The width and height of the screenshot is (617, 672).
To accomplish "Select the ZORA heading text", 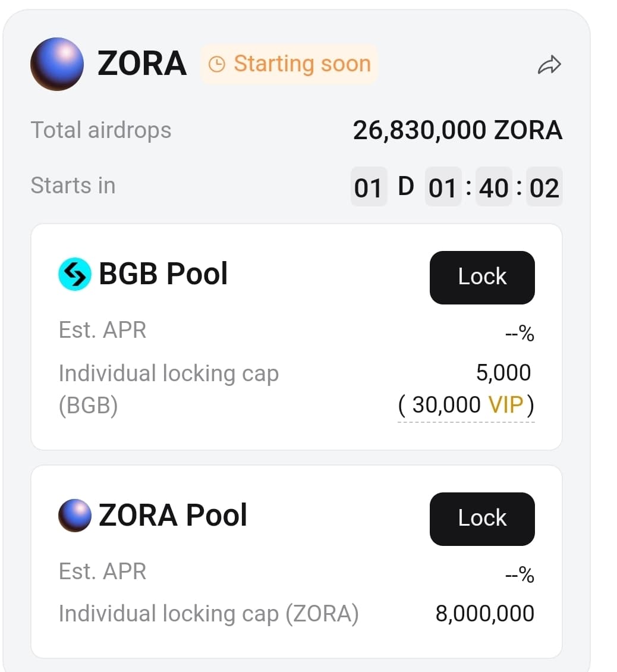I will (142, 64).
